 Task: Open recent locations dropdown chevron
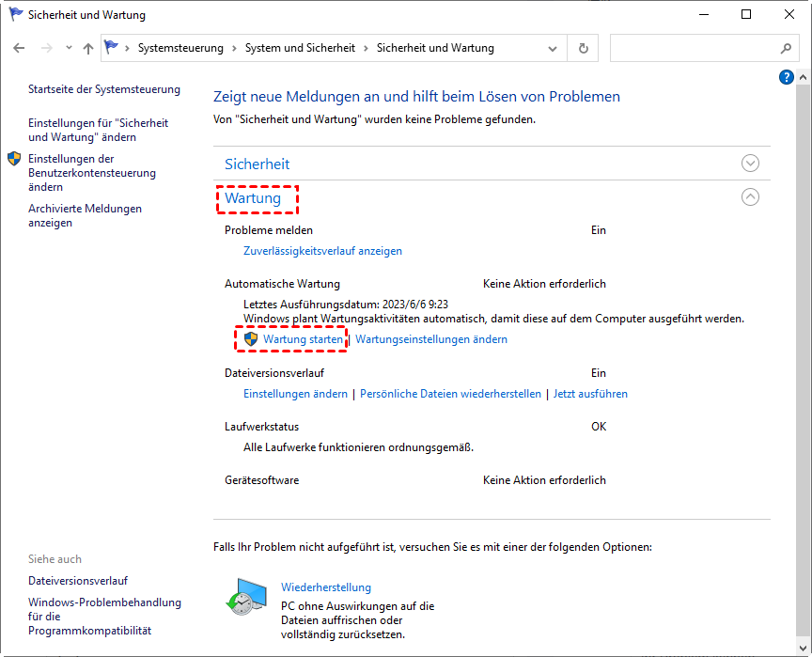[69, 48]
